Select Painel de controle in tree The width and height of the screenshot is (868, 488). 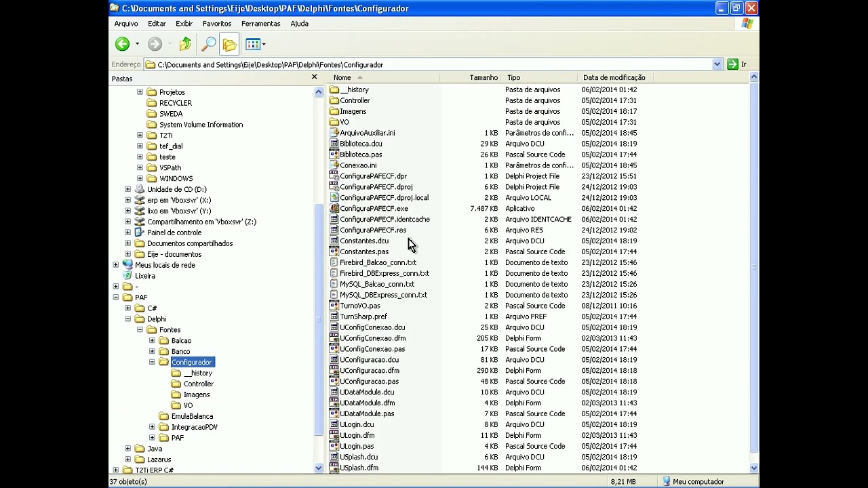(x=174, y=232)
